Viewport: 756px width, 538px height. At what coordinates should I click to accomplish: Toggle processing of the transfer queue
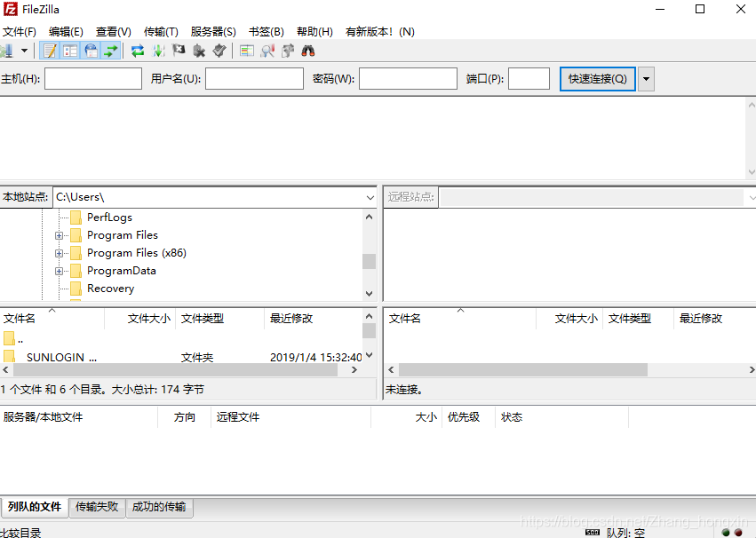coord(158,51)
